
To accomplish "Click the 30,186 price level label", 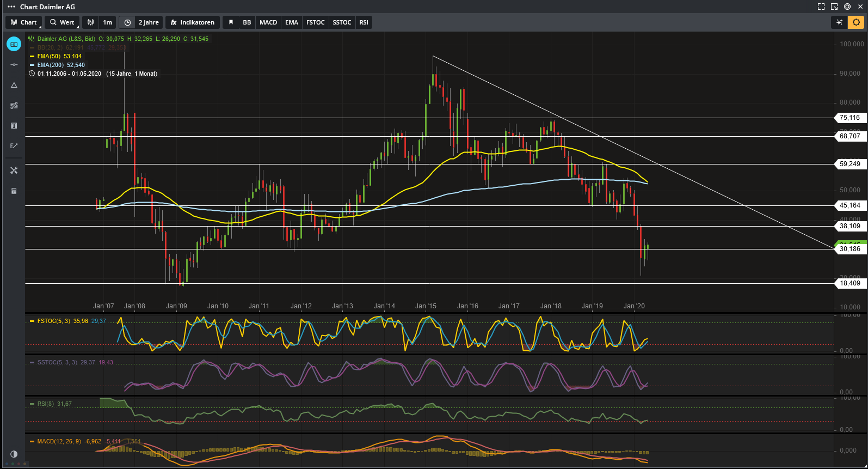I will 849,249.
